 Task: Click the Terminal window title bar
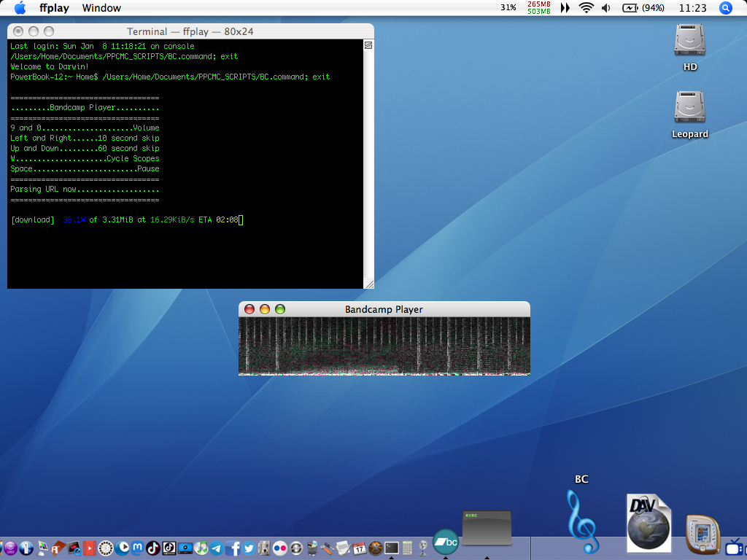pyautogui.click(x=190, y=31)
